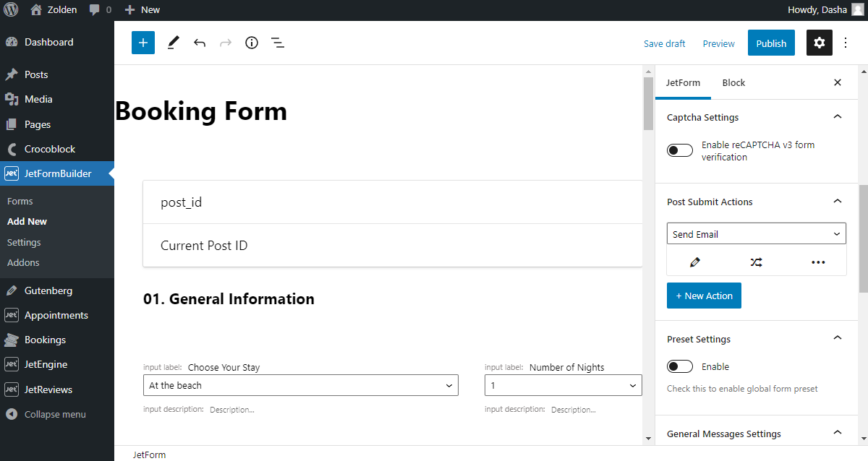Viewport: 868px width, 461px height.
Task: Edit the Send Email action with pencil icon
Action: point(695,262)
